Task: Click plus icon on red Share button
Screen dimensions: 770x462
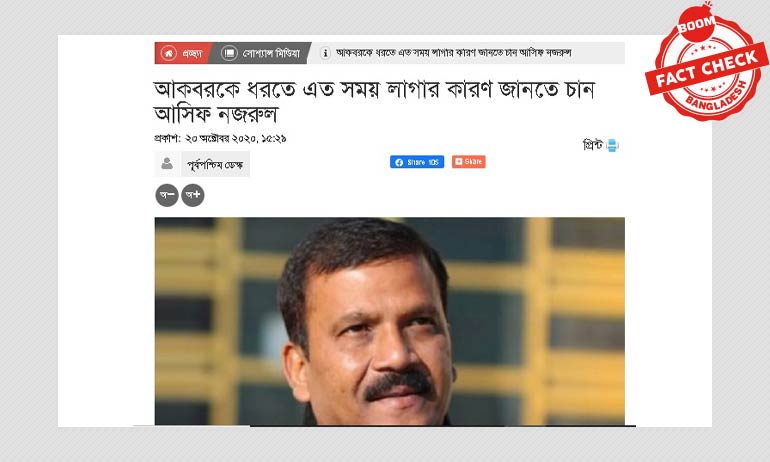Action: pyautogui.click(x=459, y=162)
